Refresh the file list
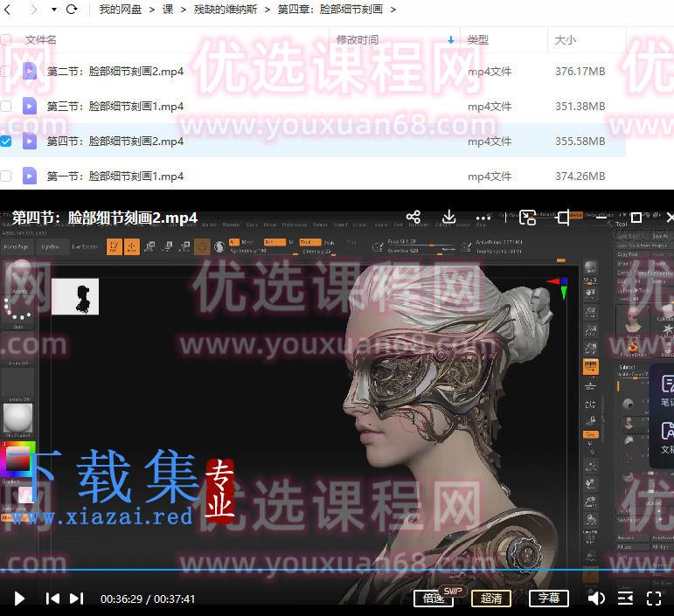The height and width of the screenshot is (616, 674). (72, 9)
